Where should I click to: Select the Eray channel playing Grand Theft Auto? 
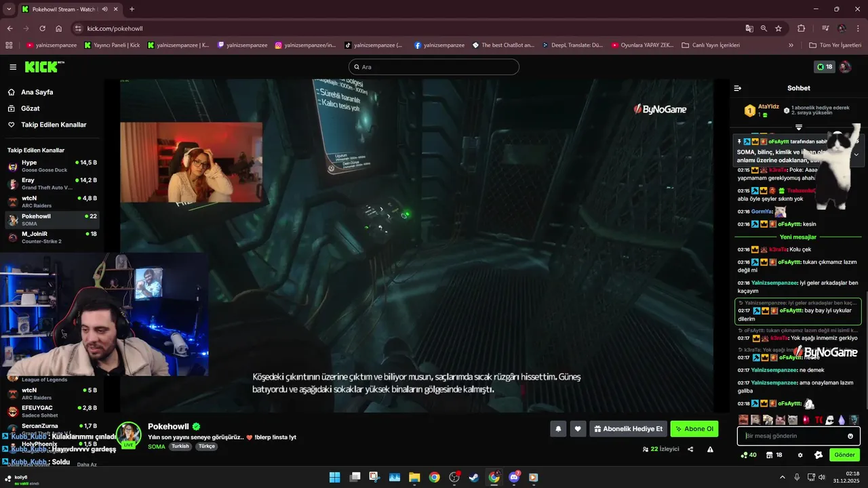[52, 184]
